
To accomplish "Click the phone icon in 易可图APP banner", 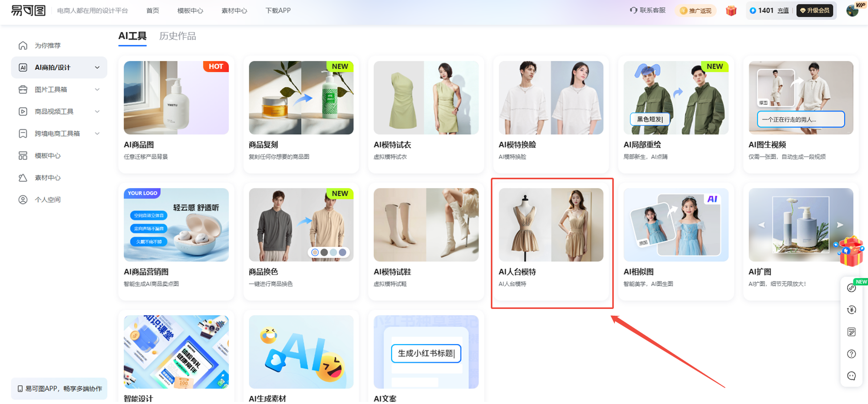I will (20, 389).
